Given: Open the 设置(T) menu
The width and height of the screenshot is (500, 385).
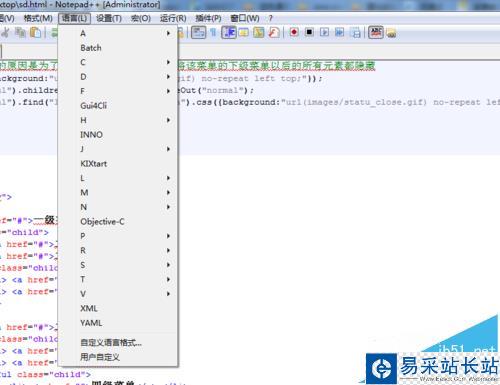Looking at the screenshot, I should [x=109, y=18].
